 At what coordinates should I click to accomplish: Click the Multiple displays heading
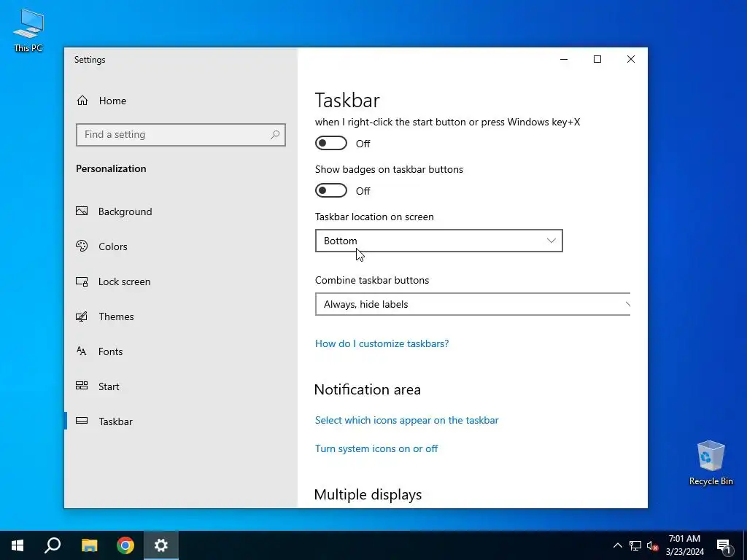point(368,494)
